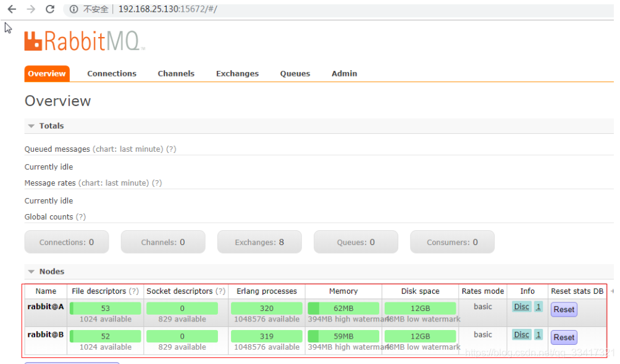The width and height of the screenshot is (620, 364).
Task: Click the address bar URL
Action: (x=167, y=9)
